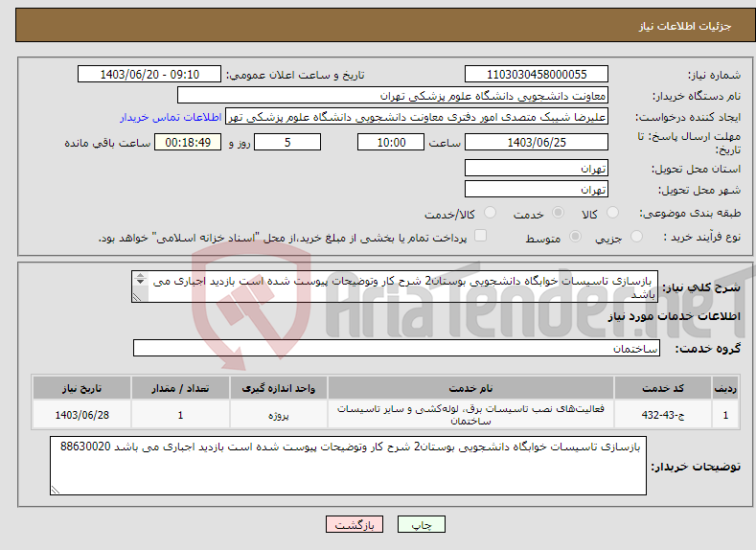Click the buyer organization name field

tap(393, 96)
